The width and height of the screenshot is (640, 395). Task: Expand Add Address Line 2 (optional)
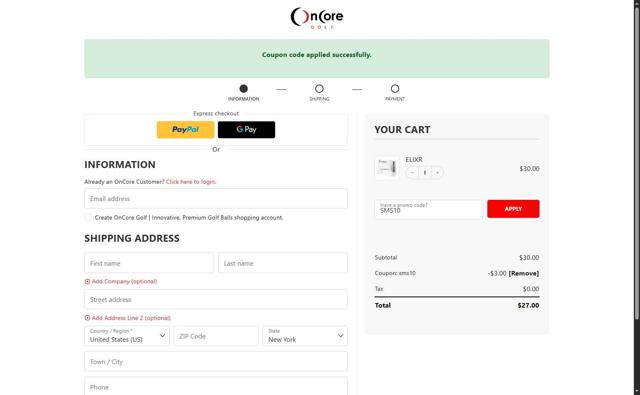[x=128, y=318]
